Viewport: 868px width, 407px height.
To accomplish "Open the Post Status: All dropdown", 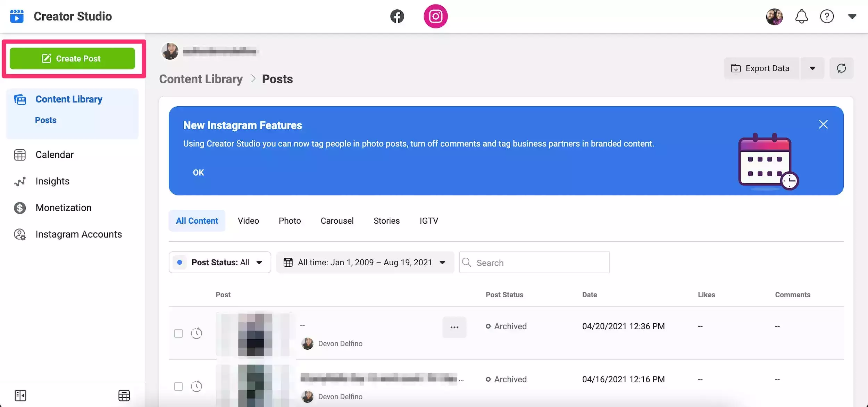I will point(220,263).
